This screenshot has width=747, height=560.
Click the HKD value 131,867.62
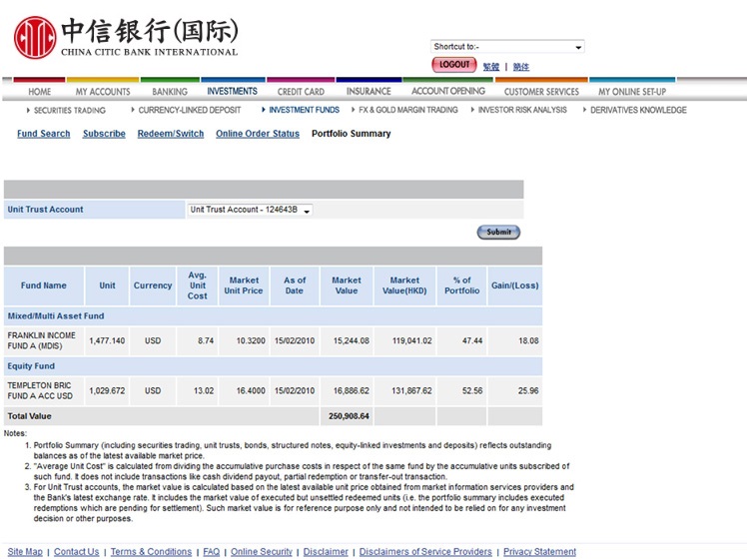click(411, 391)
